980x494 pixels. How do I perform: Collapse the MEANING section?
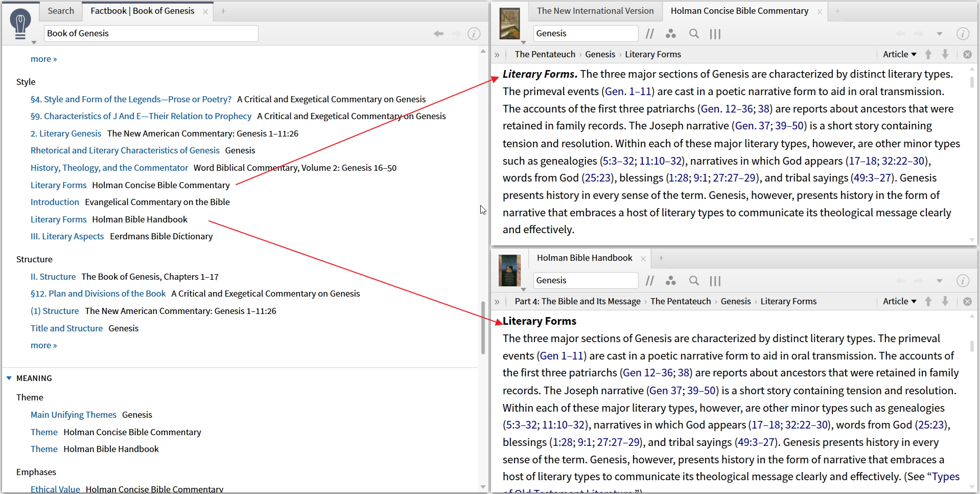click(x=9, y=378)
